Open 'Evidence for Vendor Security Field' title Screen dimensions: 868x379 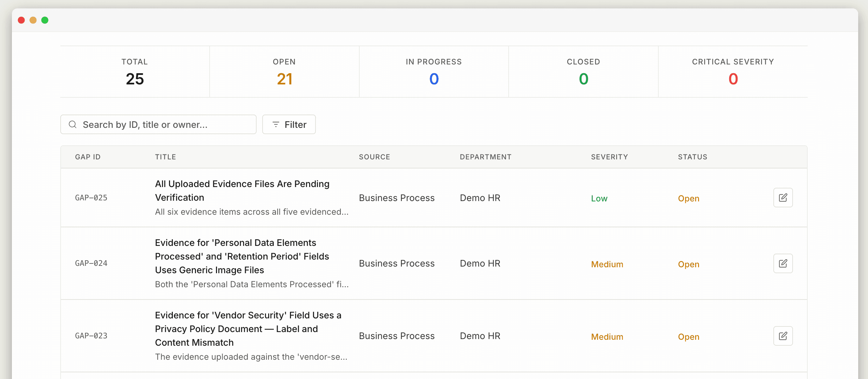(x=248, y=329)
